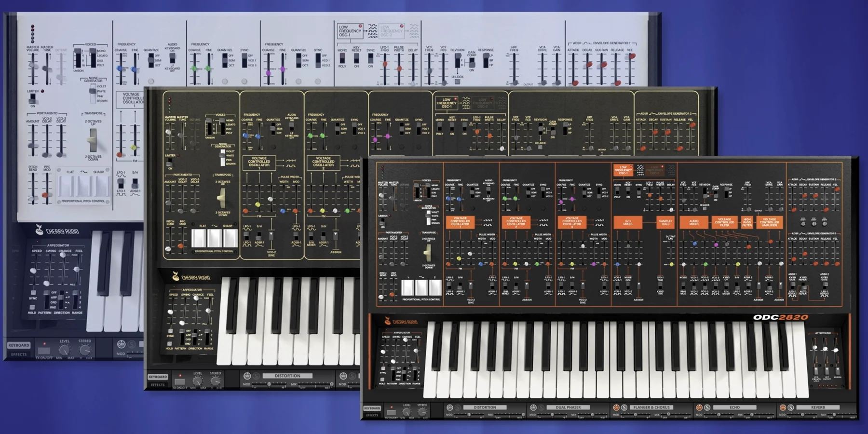This screenshot has height=434, width=868.
Task: Click the S bypass icon on the Reverb effect
Action: tap(790, 407)
